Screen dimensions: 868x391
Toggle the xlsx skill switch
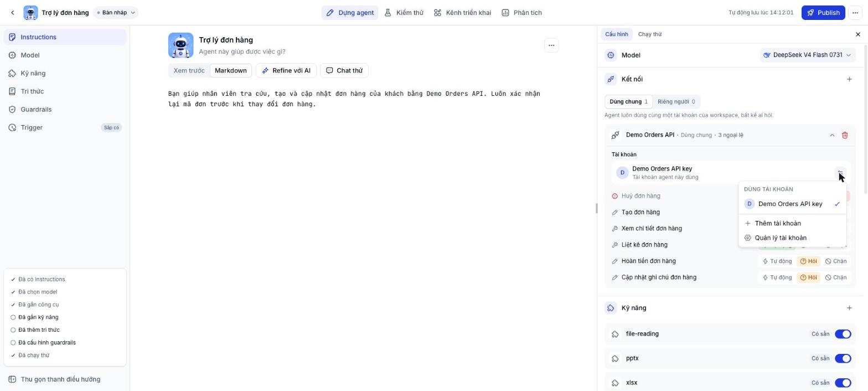click(843, 383)
